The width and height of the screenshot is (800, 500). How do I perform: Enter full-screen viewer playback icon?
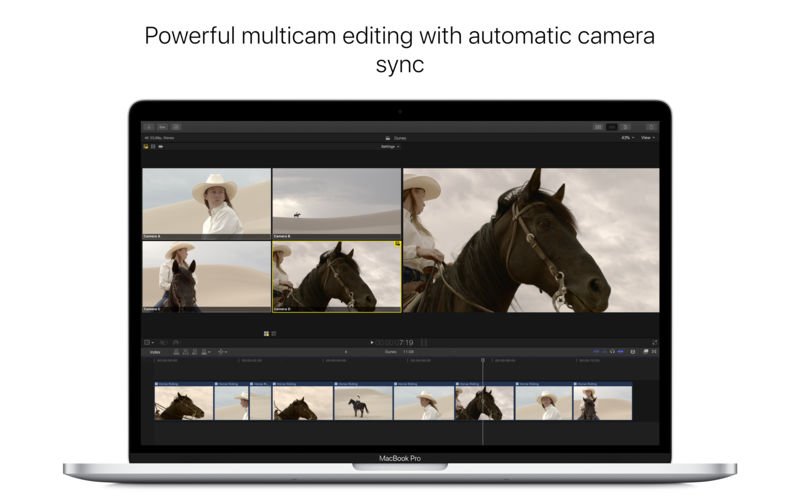coord(654,342)
